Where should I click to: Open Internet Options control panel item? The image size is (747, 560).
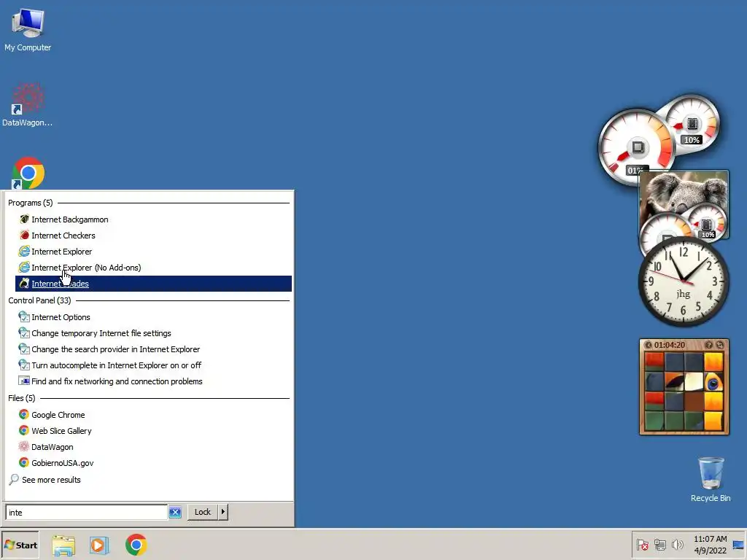pyautogui.click(x=153, y=317)
